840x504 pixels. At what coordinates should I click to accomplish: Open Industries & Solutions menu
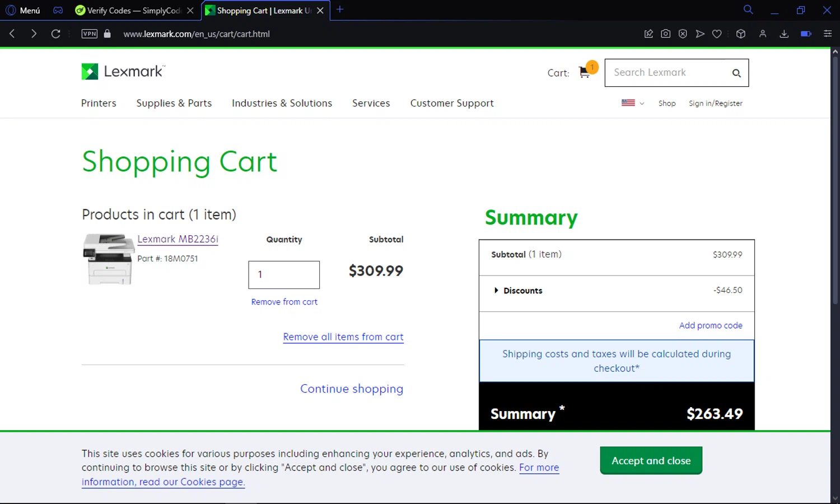point(282,103)
